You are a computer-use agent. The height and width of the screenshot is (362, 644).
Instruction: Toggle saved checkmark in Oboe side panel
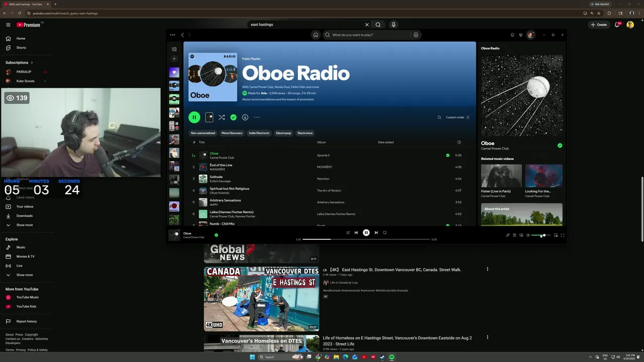[x=559, y=145]
